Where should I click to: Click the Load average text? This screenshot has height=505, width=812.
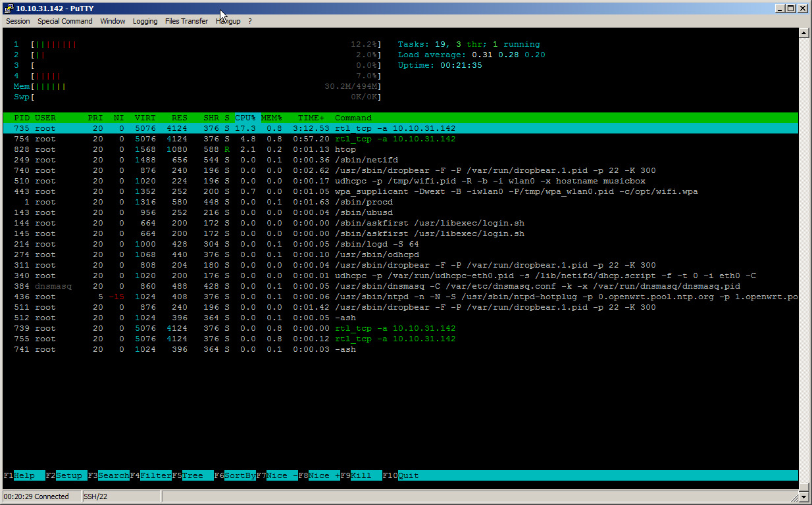click(472, 55)
